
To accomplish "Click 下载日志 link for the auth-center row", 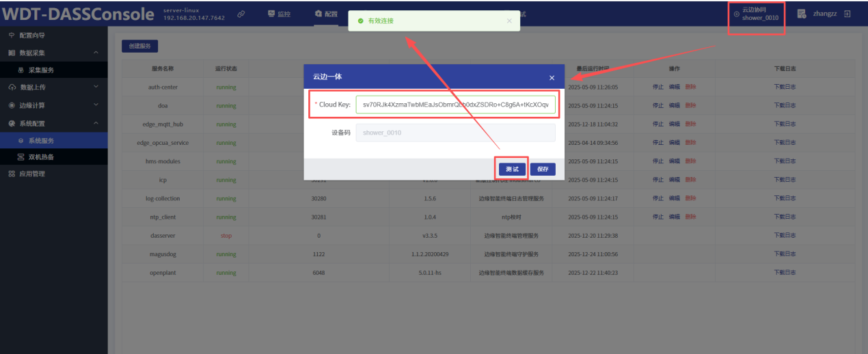I will (x=785, y=87).
